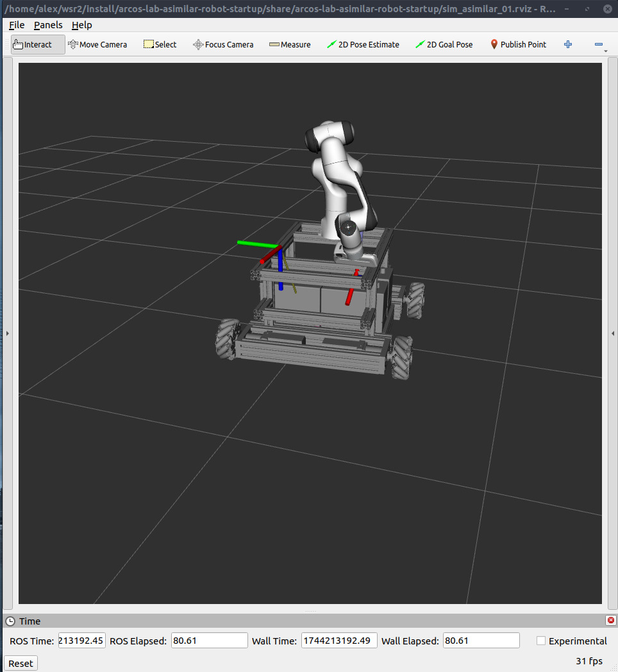Enable the Experimental checkbox
The width and height of the screenshot is (618, 672).
pos(540,641)
